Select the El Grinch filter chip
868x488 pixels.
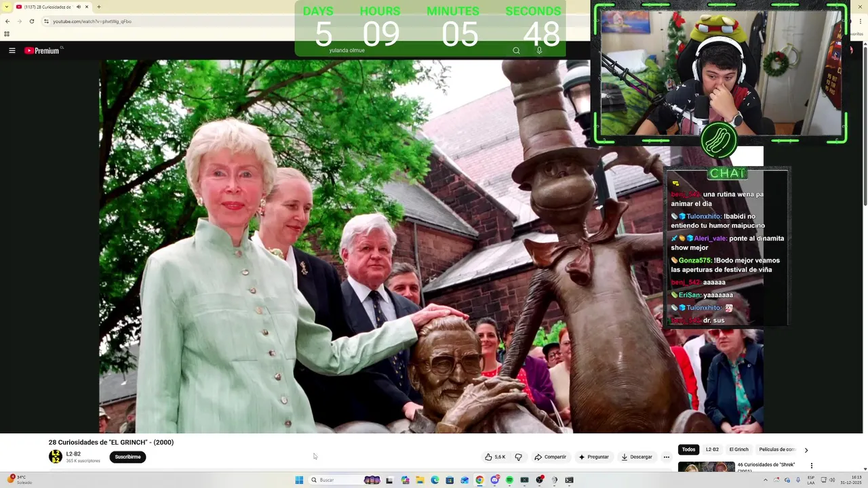[738, 449]
